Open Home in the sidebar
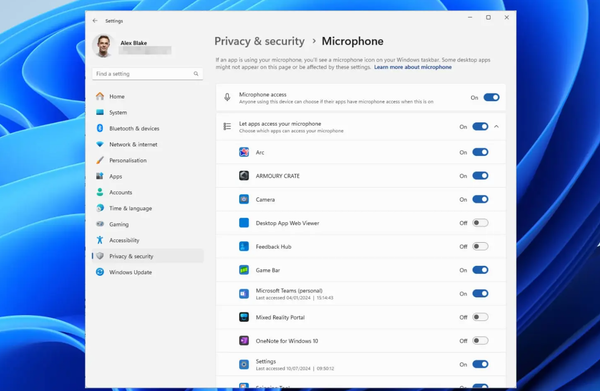 tap(147, 96)
